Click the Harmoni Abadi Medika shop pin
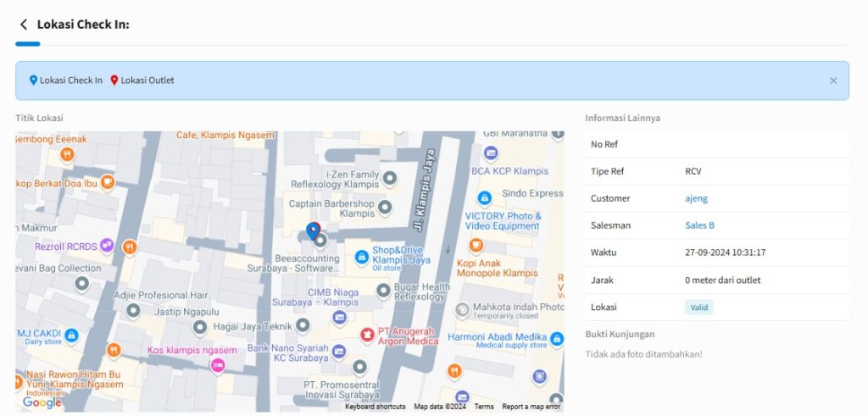 click(x=557, y=338)
